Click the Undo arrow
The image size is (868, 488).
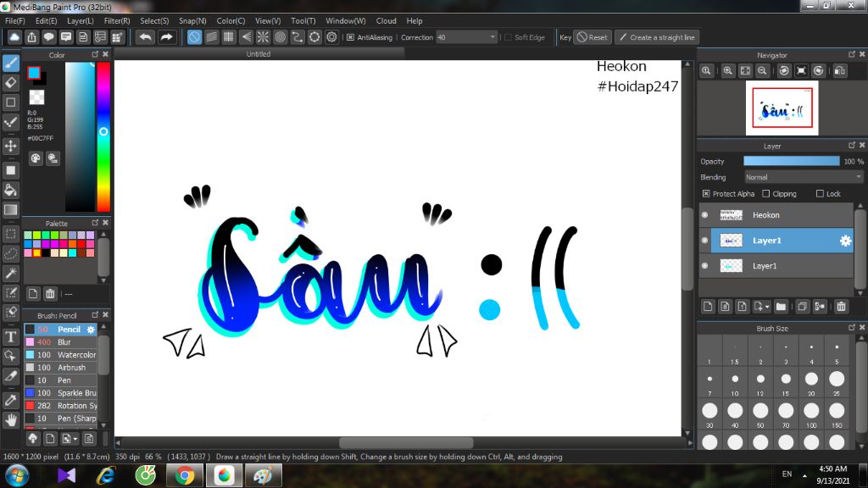(x=146, y=37)
